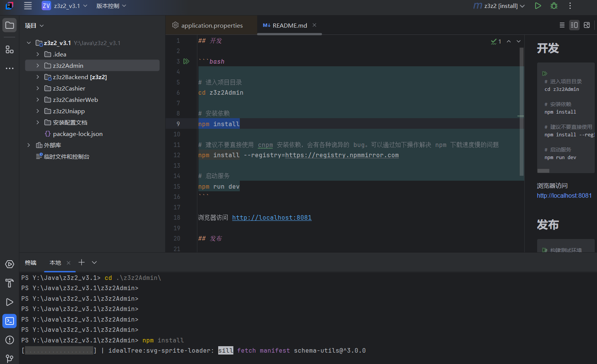Click the 发布 heading in preview

548,225
